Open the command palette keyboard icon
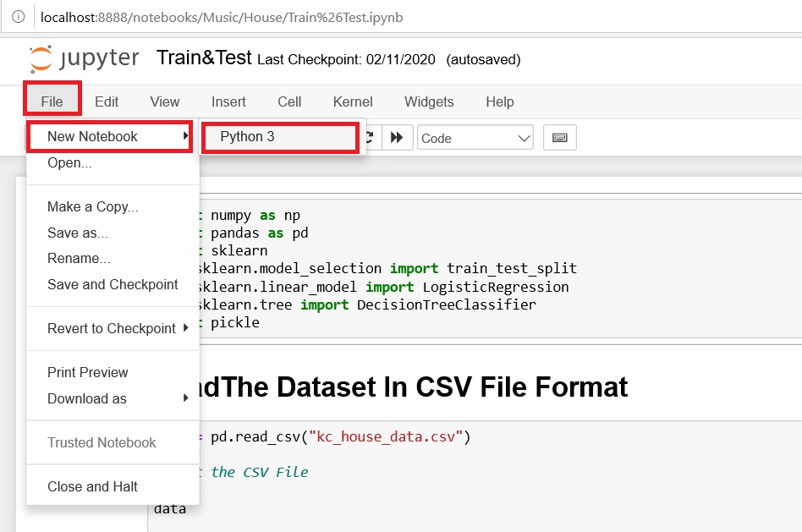Image resolution: width=802 pixels, height=532 pixels. pos(559,137)
